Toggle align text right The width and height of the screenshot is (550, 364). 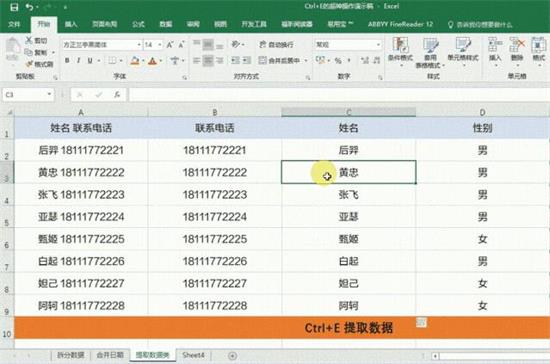coord(220,61)
